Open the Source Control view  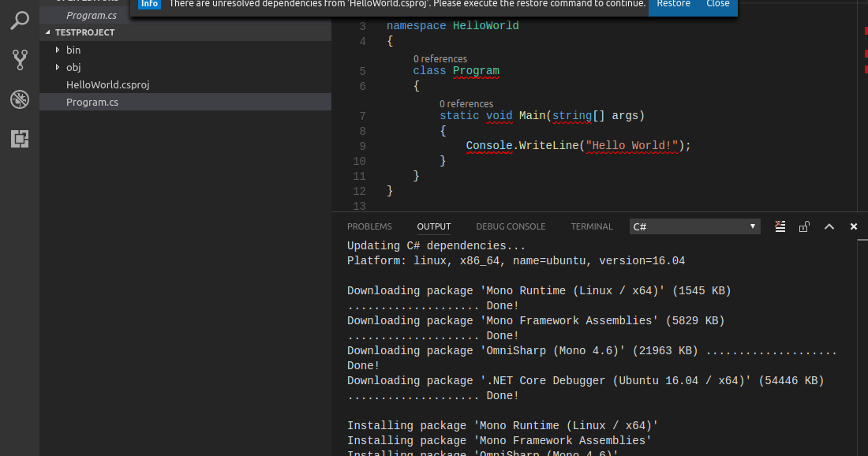point(19,60)
